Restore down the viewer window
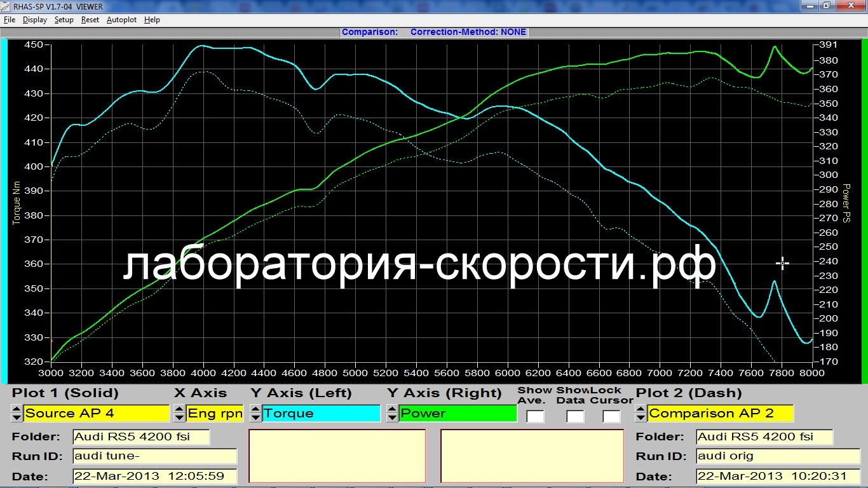 coord(826,6)
